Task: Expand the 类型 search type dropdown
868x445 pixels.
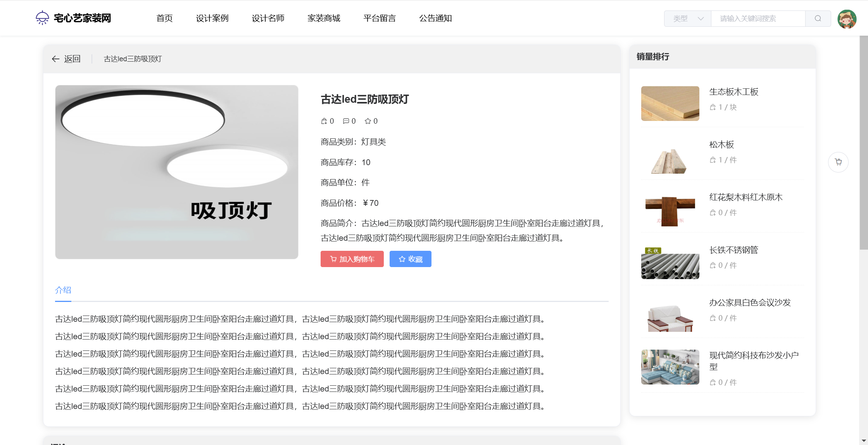Action: [687, 19]
